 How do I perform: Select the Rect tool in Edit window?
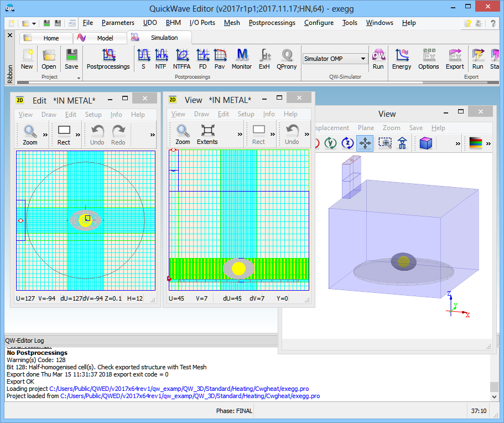tap(64, 134)
